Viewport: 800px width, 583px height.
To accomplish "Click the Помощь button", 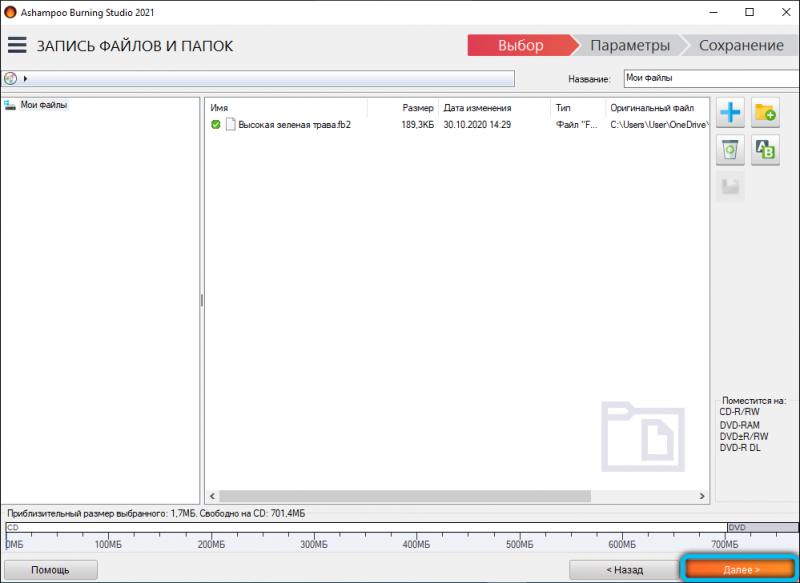I will 51,570.
